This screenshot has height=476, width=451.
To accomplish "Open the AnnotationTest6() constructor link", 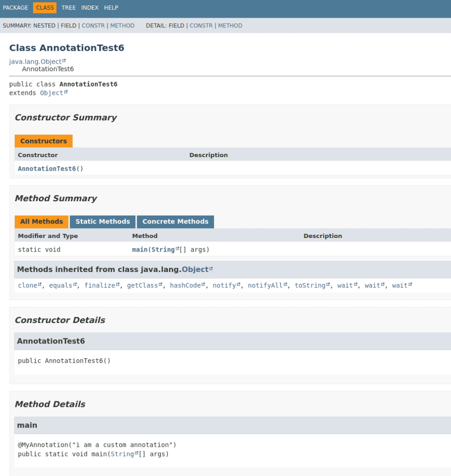I will pyautogui.click(x=47, y=168).
